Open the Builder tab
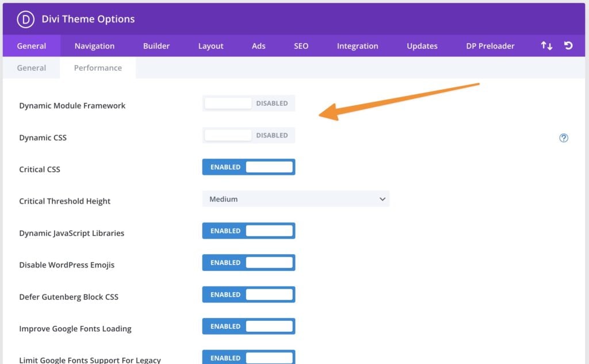 click(x=156, y=46)
